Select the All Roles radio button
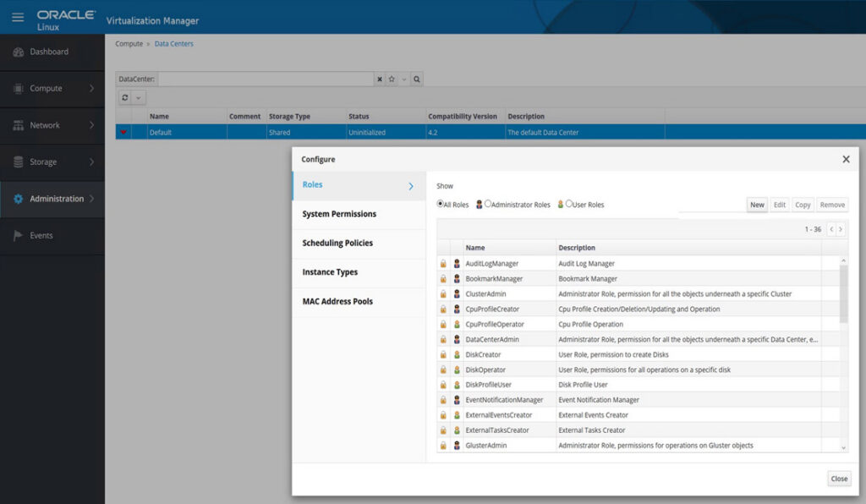Screen dimensions: 866x504 (x=441, y=204)
